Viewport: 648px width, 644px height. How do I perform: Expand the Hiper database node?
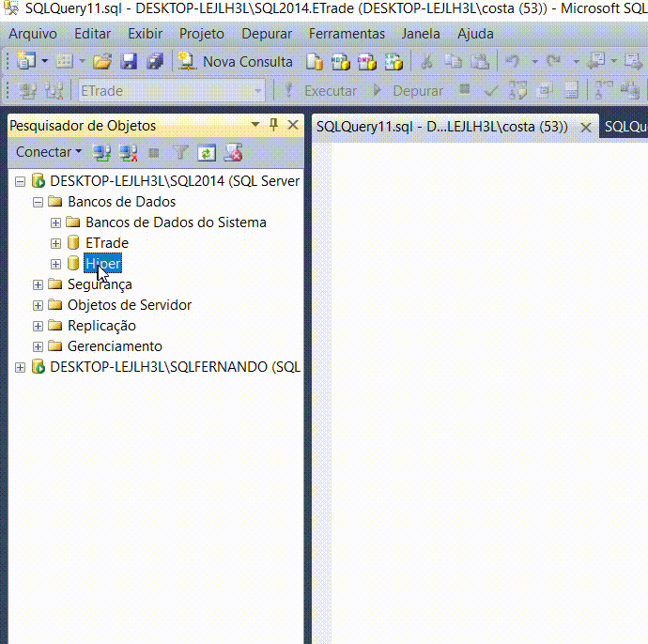coord(55,264)
